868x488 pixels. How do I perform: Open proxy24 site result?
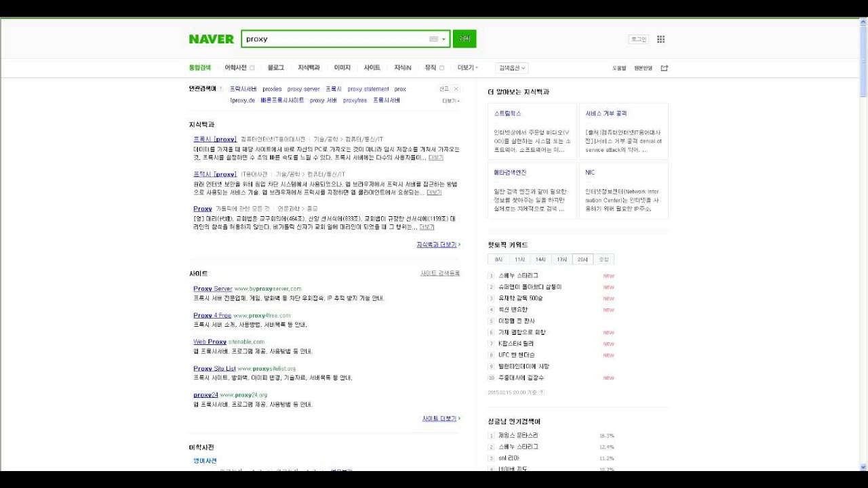(x=205, y=395)
